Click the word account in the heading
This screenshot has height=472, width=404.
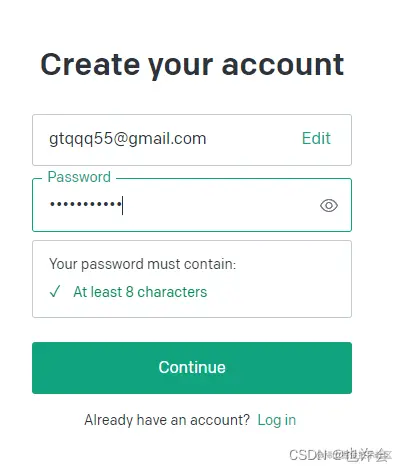tap(283, 65)
